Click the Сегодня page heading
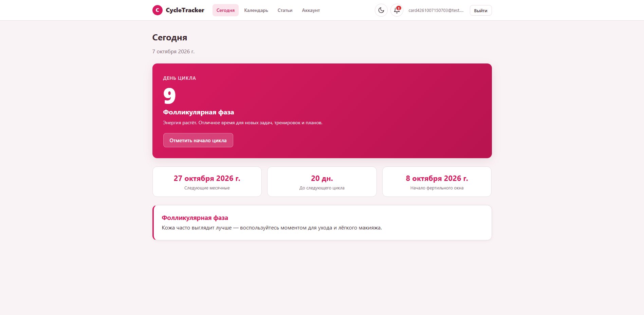Viewport: 644px width, 315px height. [170, 37]
